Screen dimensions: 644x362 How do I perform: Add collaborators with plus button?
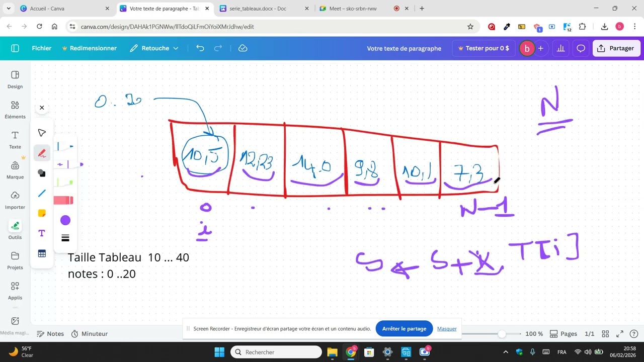click(540, 48)
